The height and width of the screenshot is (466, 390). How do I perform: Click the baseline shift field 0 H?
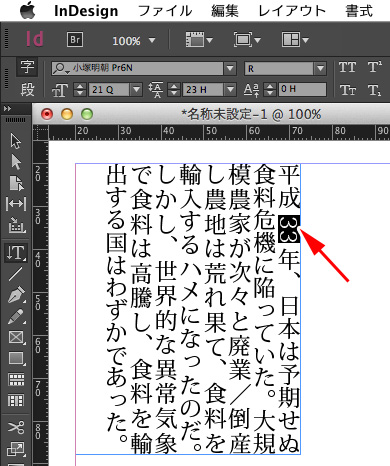(x=302, y=90)
